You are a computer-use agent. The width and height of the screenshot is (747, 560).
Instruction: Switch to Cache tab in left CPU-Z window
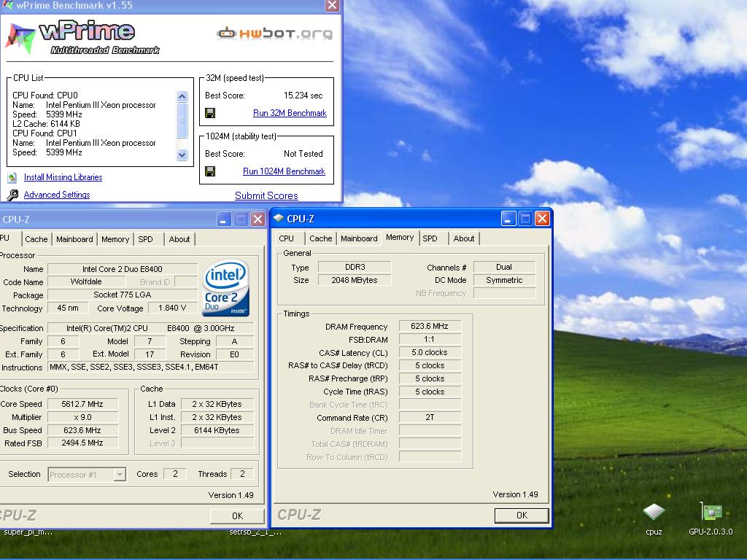pyautogui.click(x=36, y=239)
